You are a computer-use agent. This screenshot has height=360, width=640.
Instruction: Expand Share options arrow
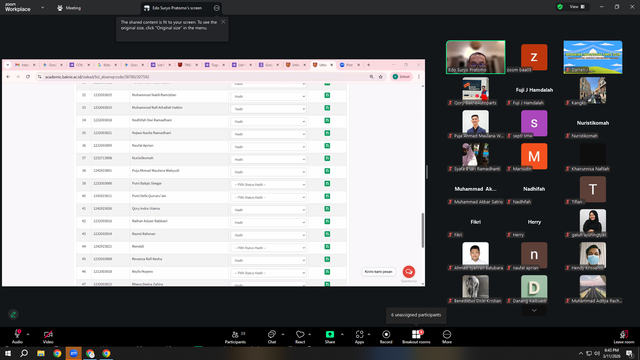tap(342, 334)
